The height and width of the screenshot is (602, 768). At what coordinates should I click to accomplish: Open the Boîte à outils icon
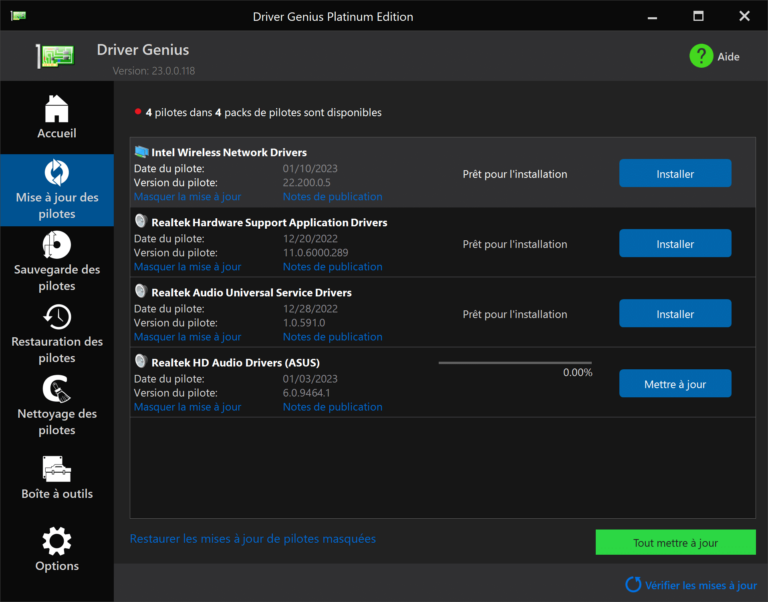(x=57, y=468)
